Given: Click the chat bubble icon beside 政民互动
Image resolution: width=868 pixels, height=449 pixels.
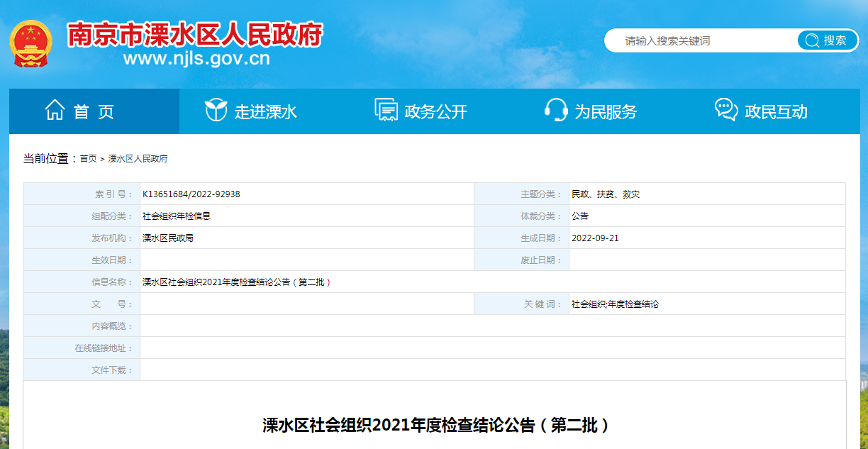Looking at the screenshot, I should 725,111.
